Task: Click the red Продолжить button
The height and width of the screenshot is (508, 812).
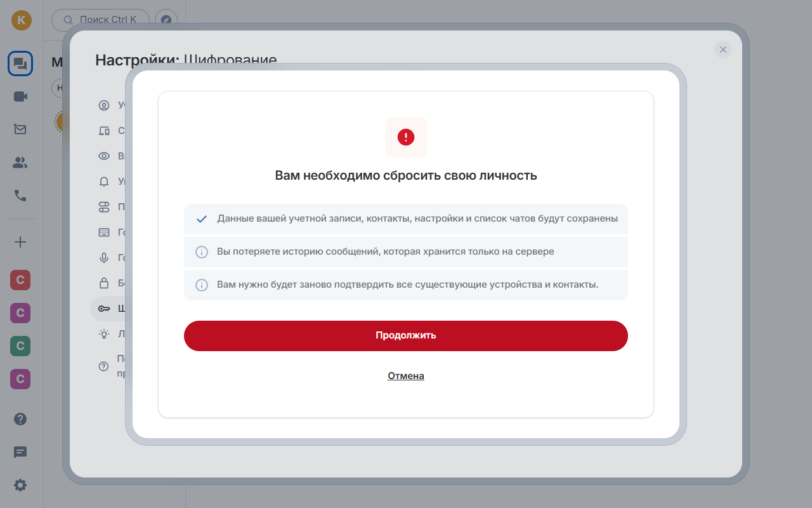Action: coord(406,335)
